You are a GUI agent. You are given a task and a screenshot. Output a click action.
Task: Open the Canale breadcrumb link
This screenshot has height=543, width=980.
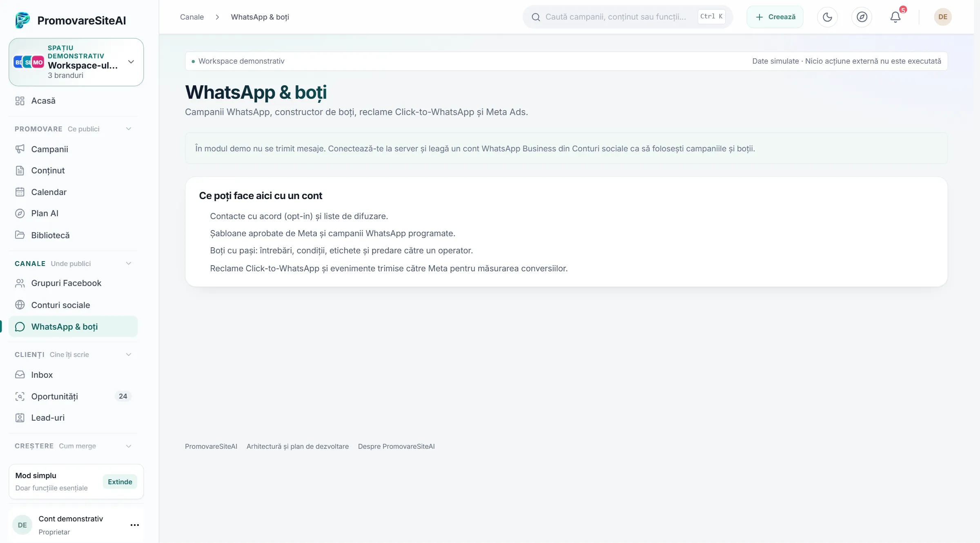pyautogui.click(x=192, y=17)
